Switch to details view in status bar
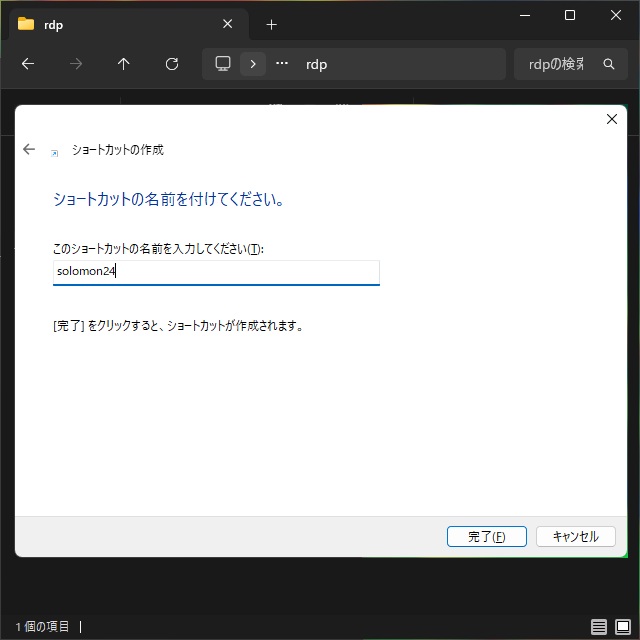 click(x=599, y=627)
